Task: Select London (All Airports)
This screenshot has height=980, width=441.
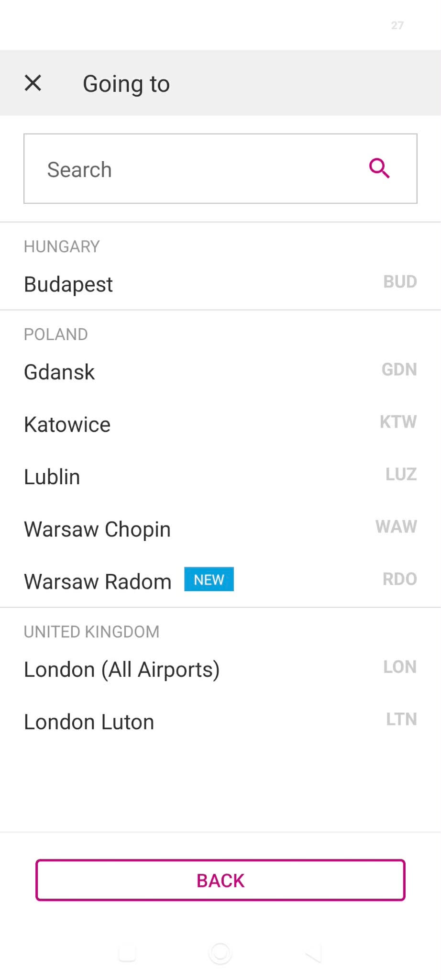Action: click(x=220, y=669)
